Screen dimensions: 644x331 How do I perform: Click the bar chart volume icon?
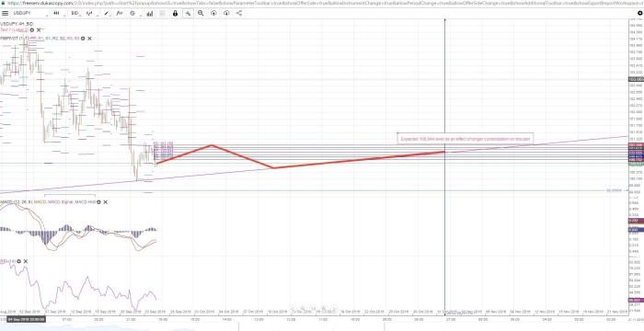[149, 13]
